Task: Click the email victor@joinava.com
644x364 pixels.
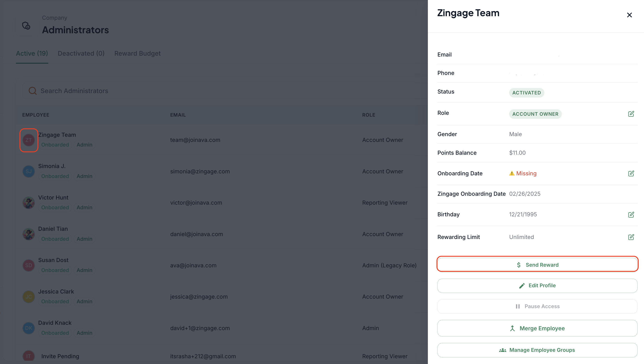Action: tap(196, 203)
